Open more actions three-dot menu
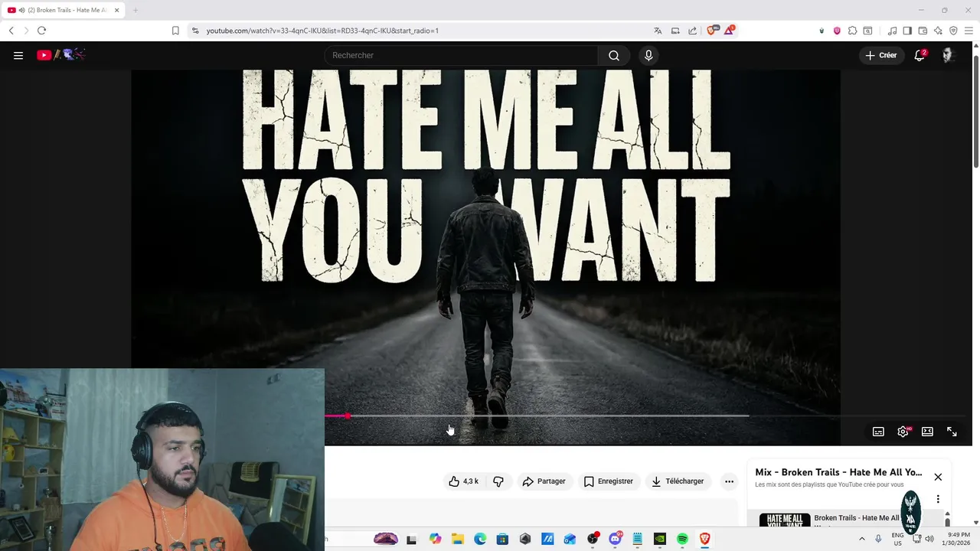Viewport: 980px width, 551px height. coord(729,481)
